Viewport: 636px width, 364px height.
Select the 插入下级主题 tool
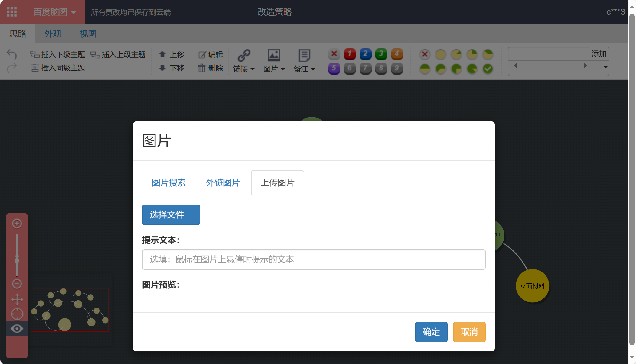[x=59, y=54]
